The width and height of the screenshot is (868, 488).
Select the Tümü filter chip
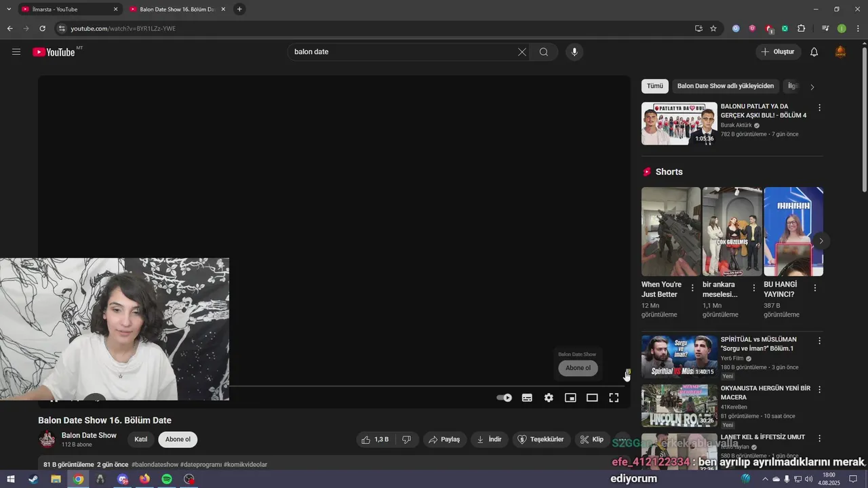coord(655,86)
